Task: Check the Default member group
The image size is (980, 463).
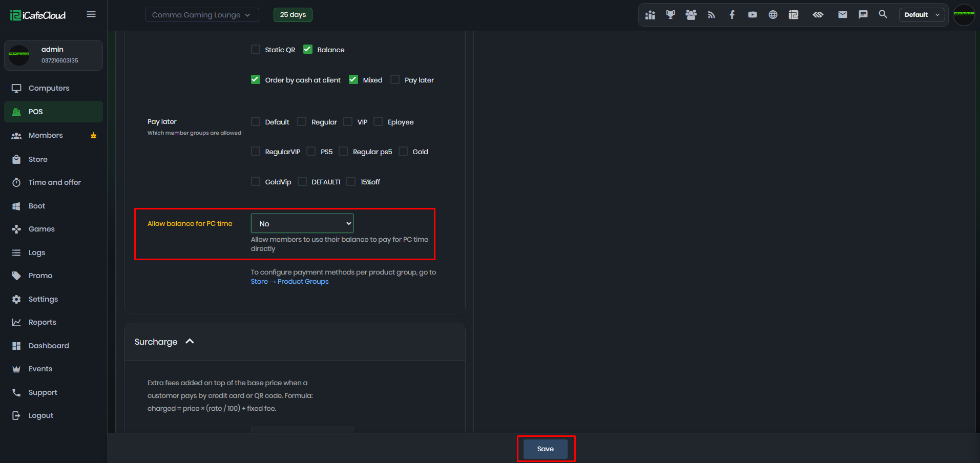Action: 256,121
